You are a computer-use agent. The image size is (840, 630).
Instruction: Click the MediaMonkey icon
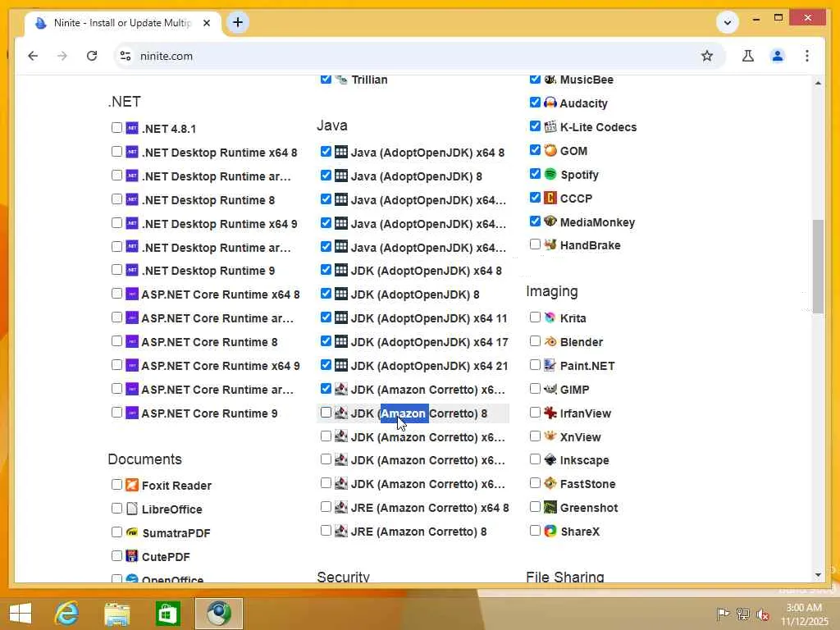click(550, 221)
